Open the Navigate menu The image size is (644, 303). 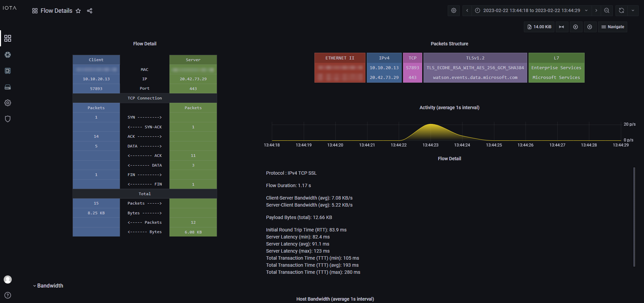(x=612, y=27)
